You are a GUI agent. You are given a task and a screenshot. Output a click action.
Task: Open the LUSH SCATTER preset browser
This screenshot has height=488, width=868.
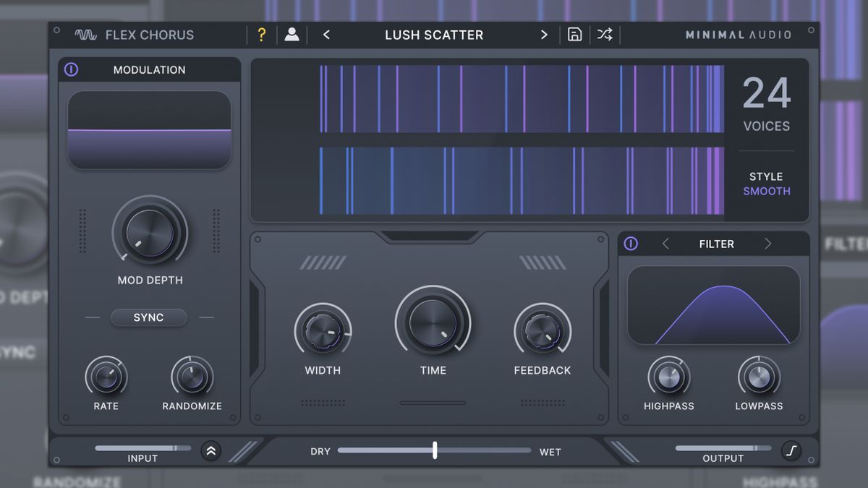click(x=435, y=35)
